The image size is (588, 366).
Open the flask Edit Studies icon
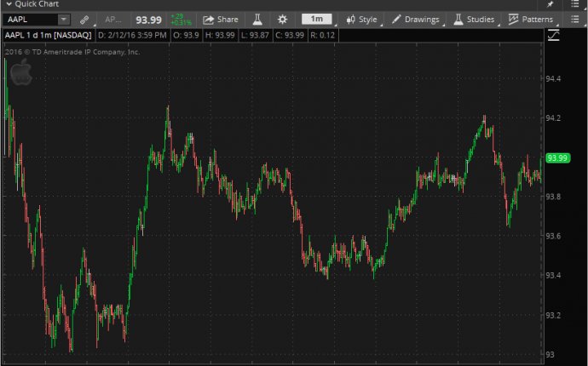coord(257,20)
